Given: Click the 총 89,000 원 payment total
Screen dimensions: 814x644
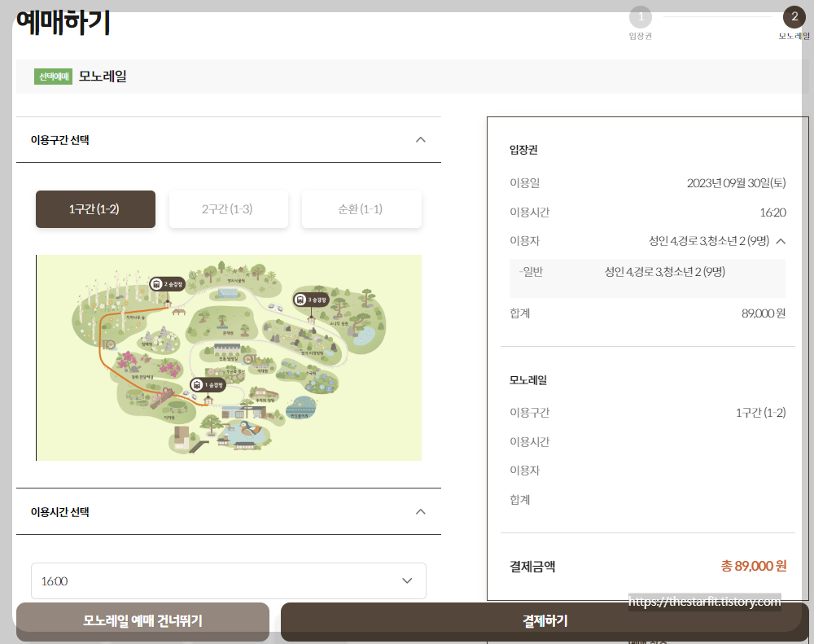Looking at the screenshot, I should [x=753, y=566].
